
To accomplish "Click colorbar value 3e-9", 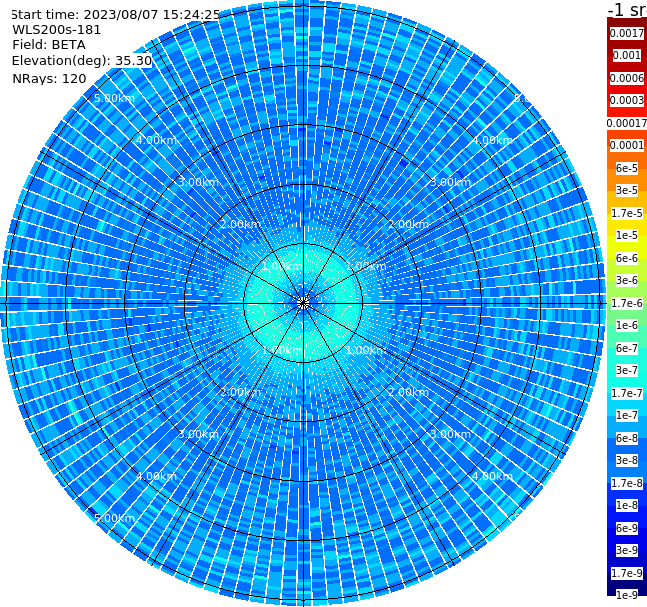I will [627, 550].
